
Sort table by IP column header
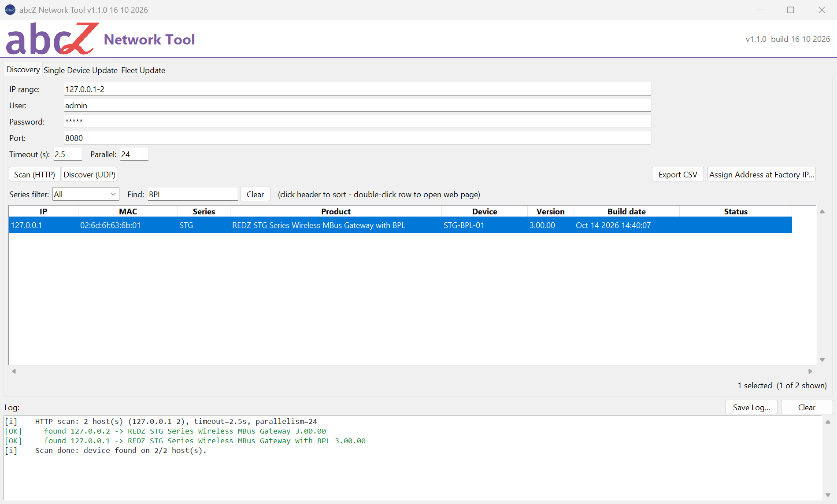(43, 211)
